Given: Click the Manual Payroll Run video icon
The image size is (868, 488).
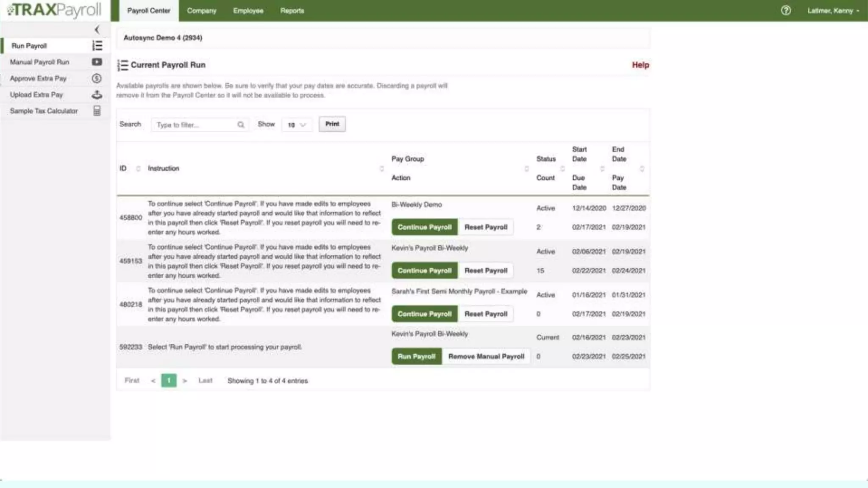Looking at the screenshot, I should 97,62.
